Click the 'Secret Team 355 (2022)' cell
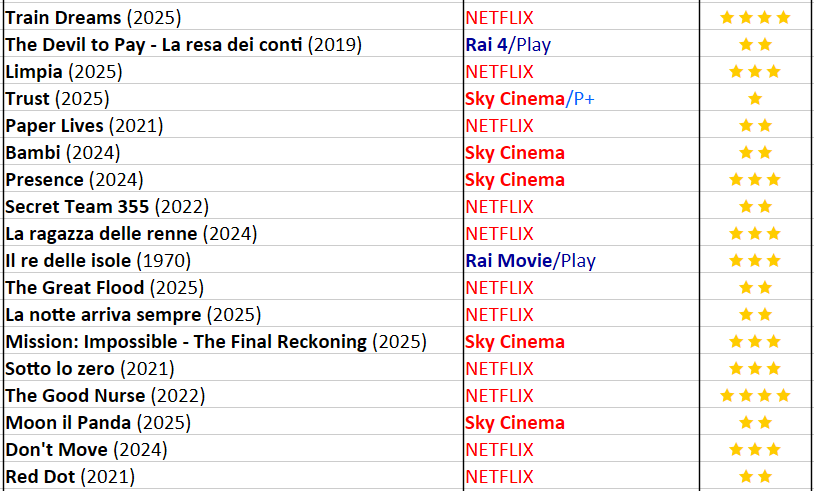Image resolution: width=814 pixels, height=491 pixels. click(233, 206)
